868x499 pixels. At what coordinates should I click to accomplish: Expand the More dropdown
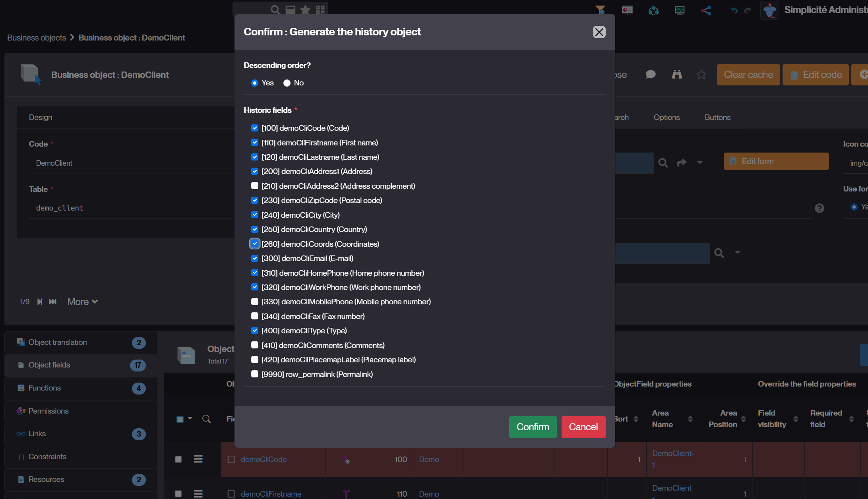82,302
